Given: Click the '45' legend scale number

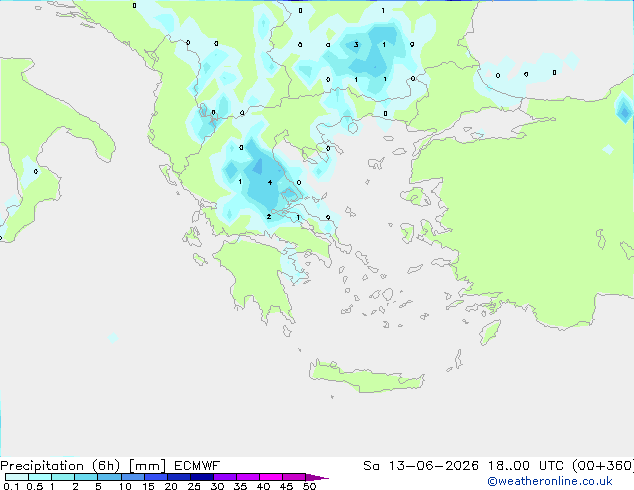Looking at the screenshot, I should 286,486.
